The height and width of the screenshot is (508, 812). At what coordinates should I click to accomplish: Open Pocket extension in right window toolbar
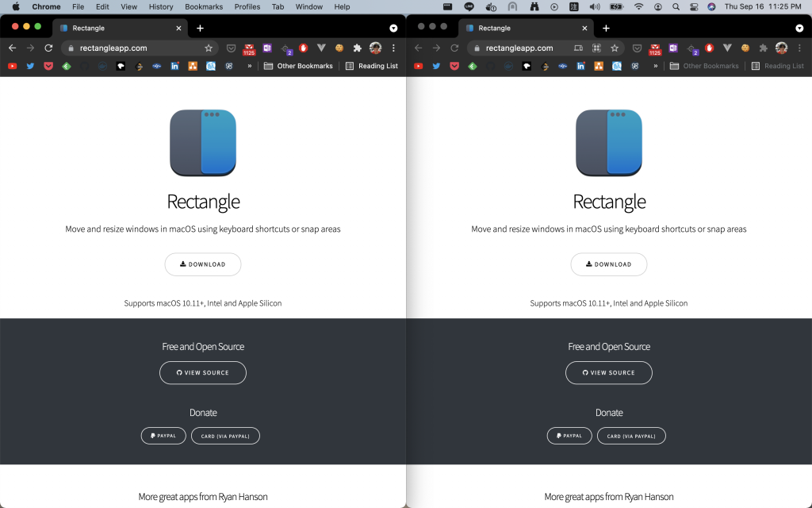pos(637,48)
